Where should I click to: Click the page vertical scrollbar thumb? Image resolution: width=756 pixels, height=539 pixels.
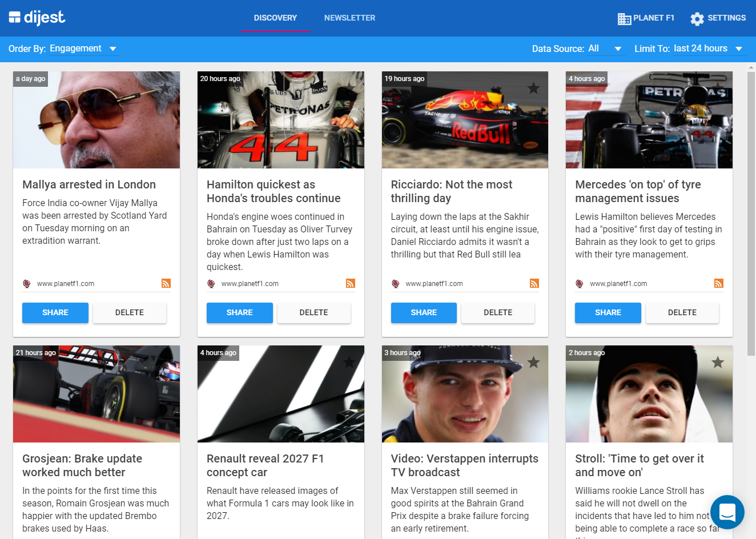tap(751, 214)
